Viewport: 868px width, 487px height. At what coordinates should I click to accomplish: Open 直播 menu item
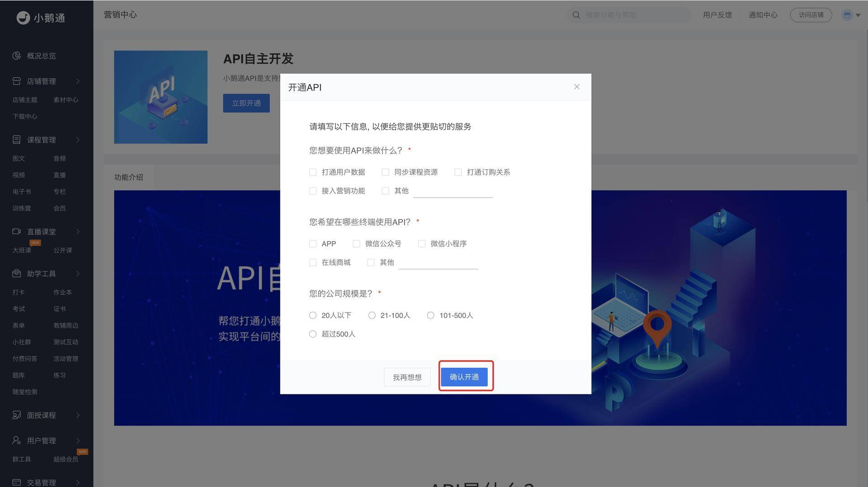tap(60, 175)
